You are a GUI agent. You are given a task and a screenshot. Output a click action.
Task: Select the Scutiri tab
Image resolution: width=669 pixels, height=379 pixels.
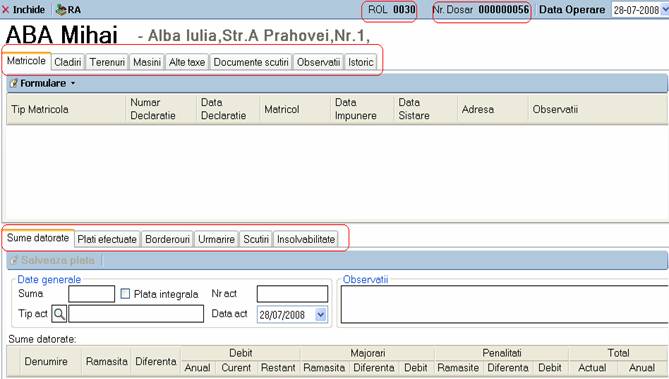(256, 239)
